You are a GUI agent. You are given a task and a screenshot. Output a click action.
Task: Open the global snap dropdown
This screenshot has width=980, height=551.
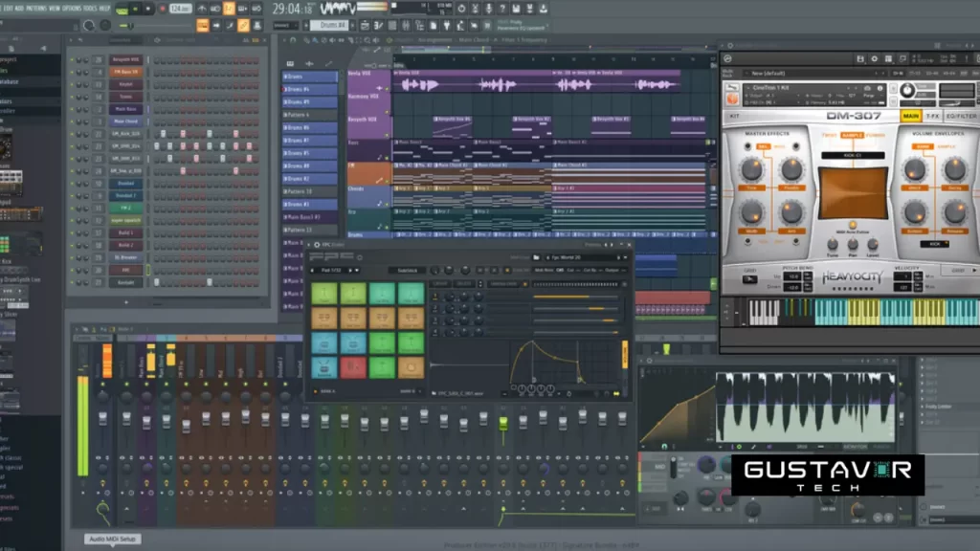pos(285,26)
